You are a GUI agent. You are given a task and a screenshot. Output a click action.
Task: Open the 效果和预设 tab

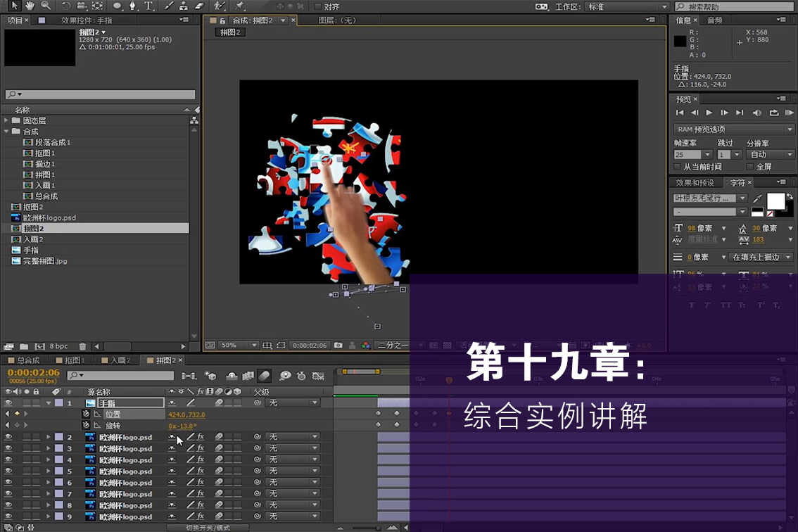point(695,183)
